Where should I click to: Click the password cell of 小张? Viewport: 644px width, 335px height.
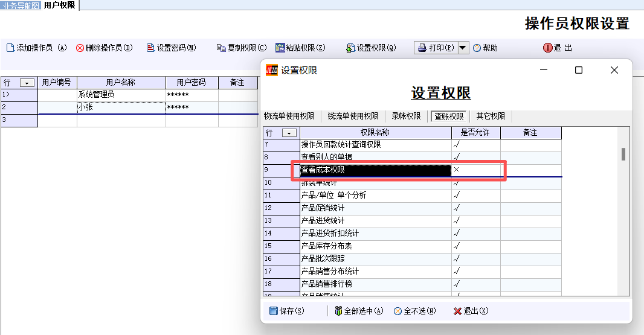pos(192,107)
